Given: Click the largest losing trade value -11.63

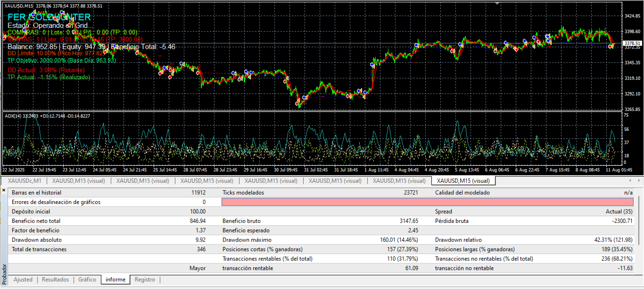Looking at the screenshot, I should [x=626, y=268].
